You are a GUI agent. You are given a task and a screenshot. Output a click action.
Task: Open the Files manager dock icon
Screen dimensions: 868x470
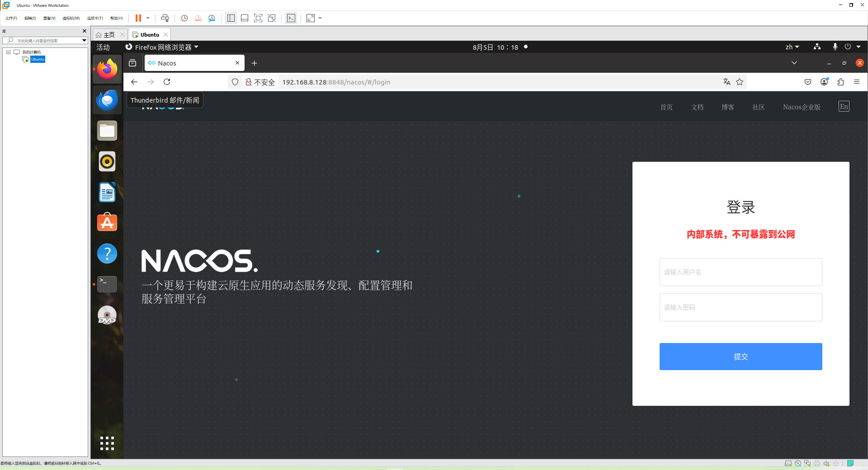coord(107,131)
